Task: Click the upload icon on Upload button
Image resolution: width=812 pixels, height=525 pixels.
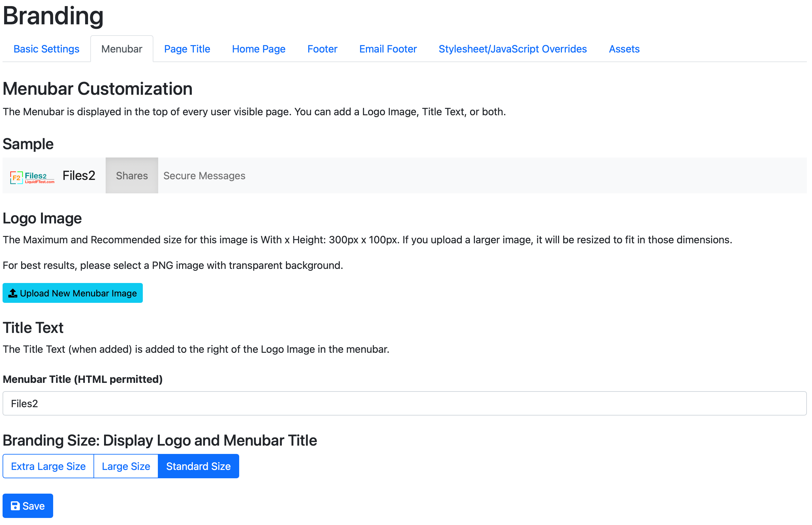Action: (x=12, y=293)
